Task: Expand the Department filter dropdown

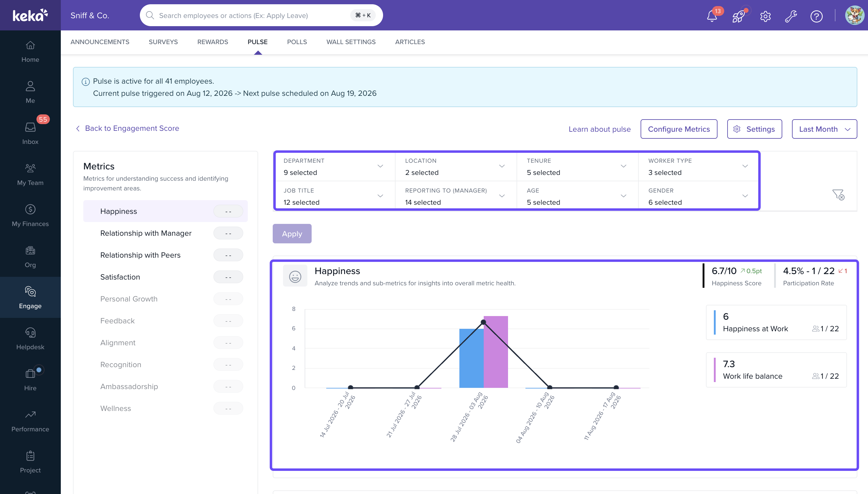Action: coord(334,167)
